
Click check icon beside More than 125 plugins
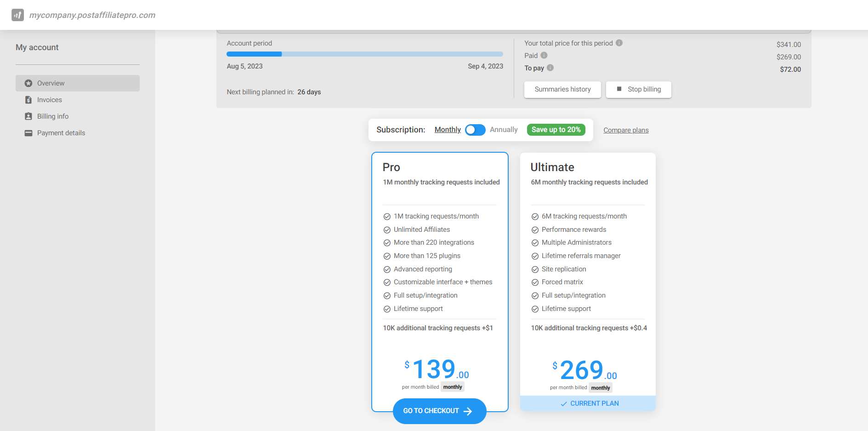387,256
